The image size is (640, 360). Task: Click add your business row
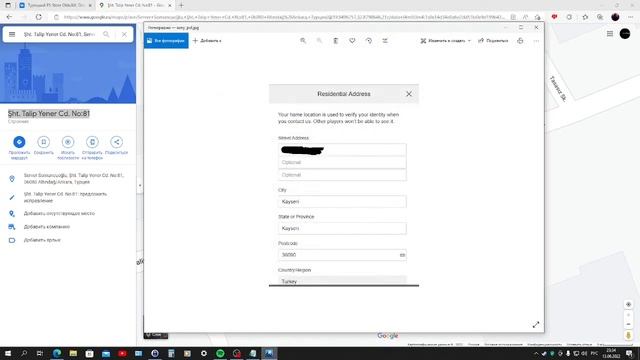68,227
